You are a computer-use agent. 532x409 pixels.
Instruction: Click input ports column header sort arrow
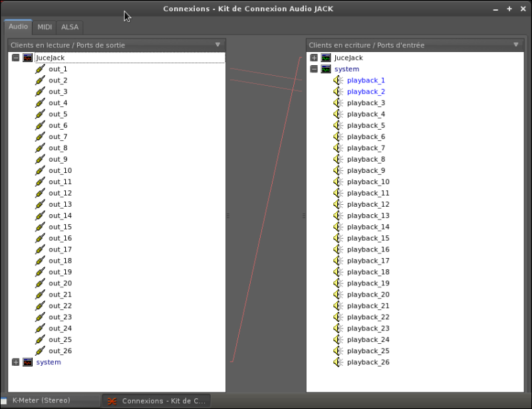coord(516,45)
